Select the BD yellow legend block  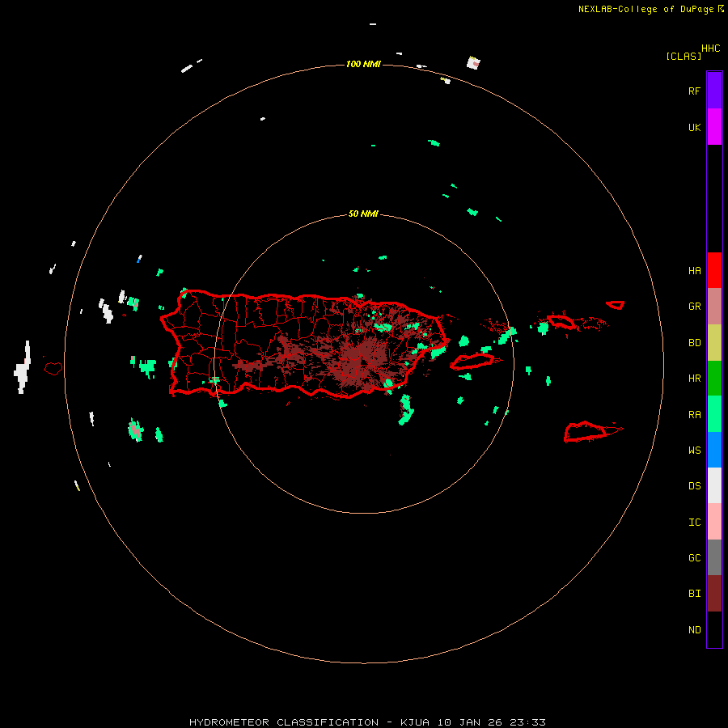(x=714, y=342)
